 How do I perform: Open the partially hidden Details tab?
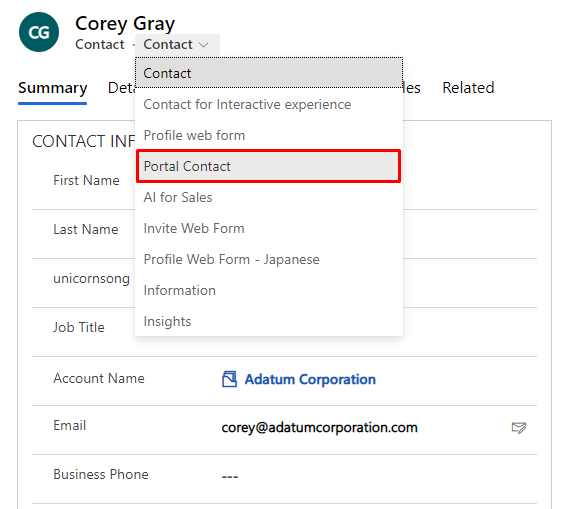(121, 88)
